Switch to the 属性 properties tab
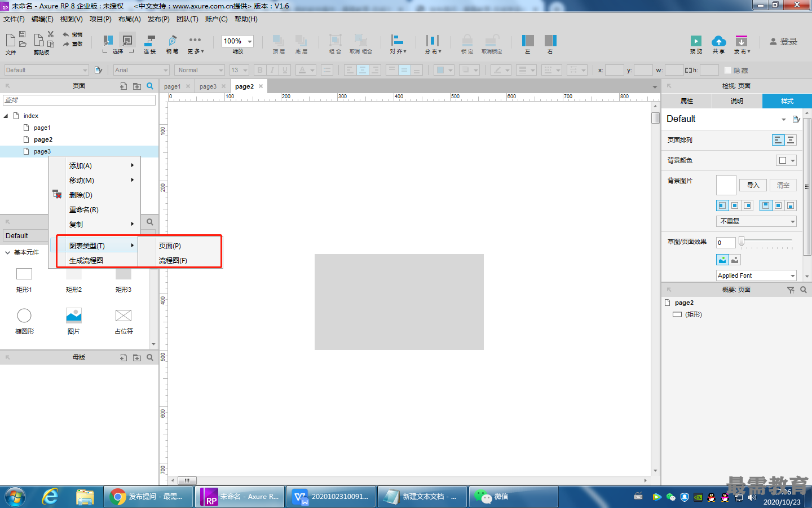This screenshot has width=812, height=508. click(x=686, y=101)
